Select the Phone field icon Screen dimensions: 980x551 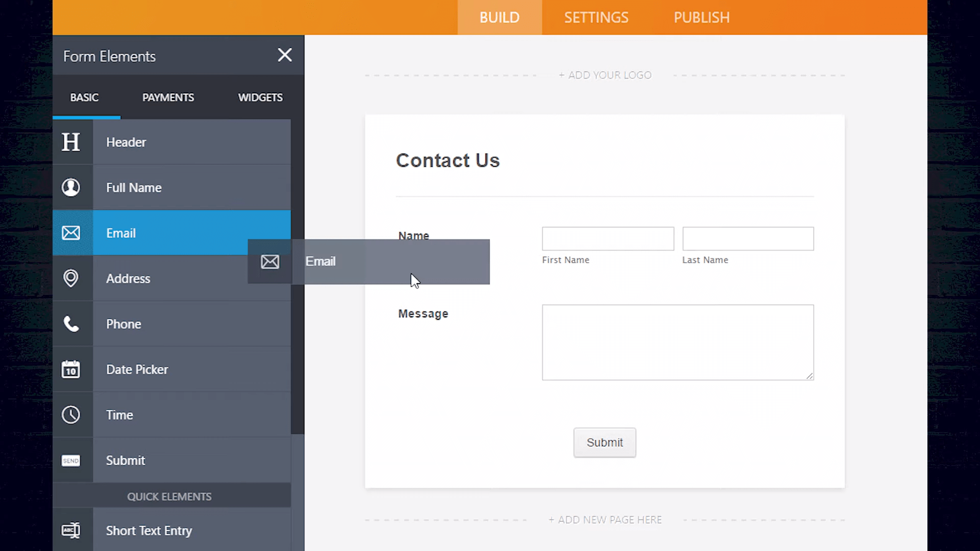[70, 323]
